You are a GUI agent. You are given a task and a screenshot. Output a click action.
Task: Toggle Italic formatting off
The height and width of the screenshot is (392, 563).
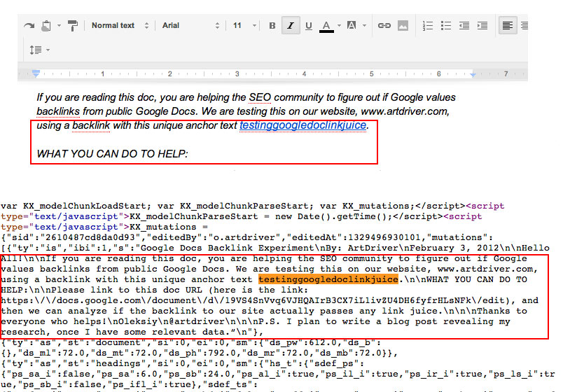coord(291,25)
